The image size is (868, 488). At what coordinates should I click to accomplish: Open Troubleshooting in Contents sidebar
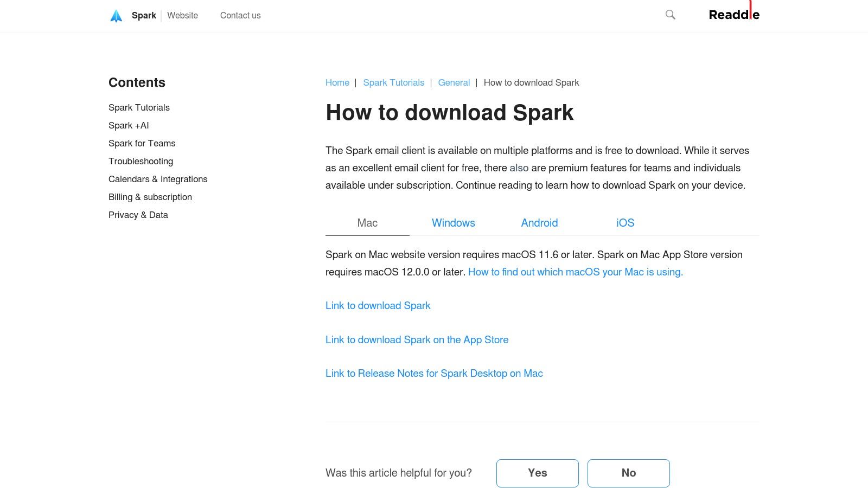tap(141, 162)
